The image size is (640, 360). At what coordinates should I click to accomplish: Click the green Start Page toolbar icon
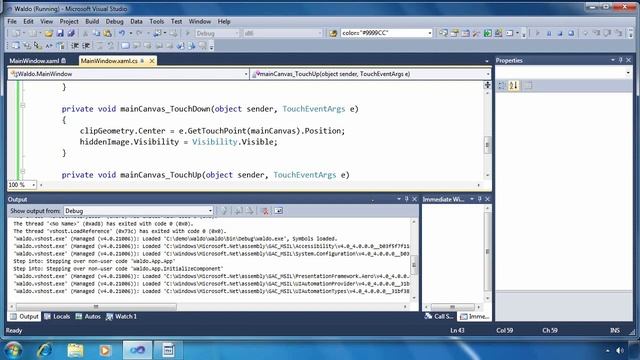487,33
